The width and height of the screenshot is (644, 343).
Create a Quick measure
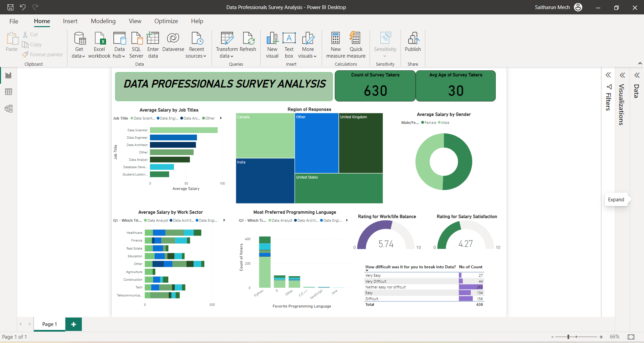click(x=356, y=45)
